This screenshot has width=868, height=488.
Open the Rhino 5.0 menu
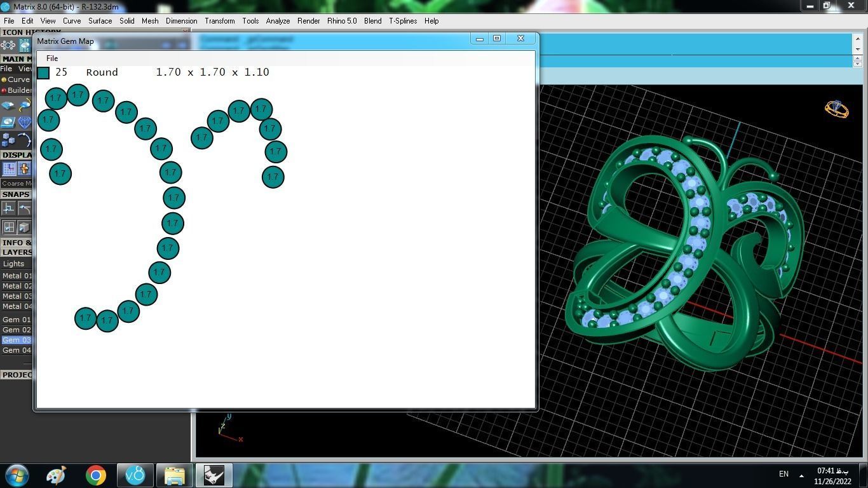point(342,21)
